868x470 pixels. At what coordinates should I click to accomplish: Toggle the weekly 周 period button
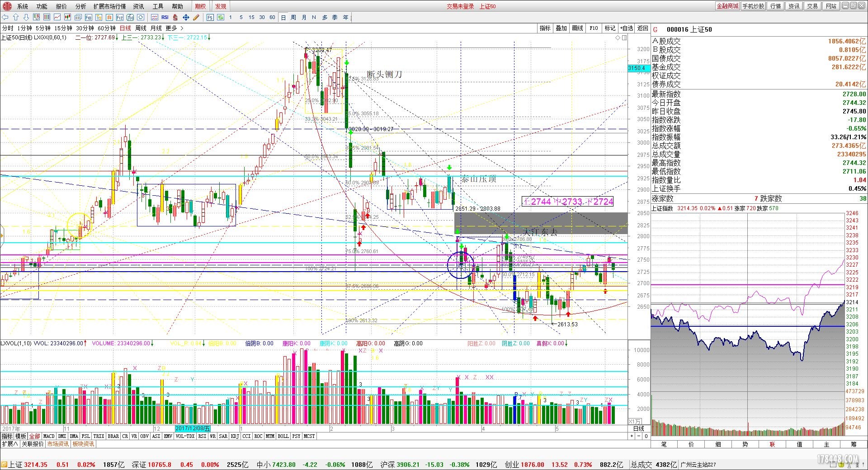(x=293, y=17)
